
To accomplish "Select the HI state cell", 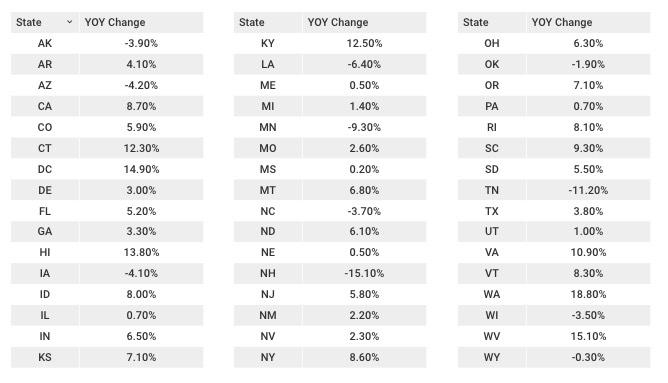I will (x=45, y=252).
